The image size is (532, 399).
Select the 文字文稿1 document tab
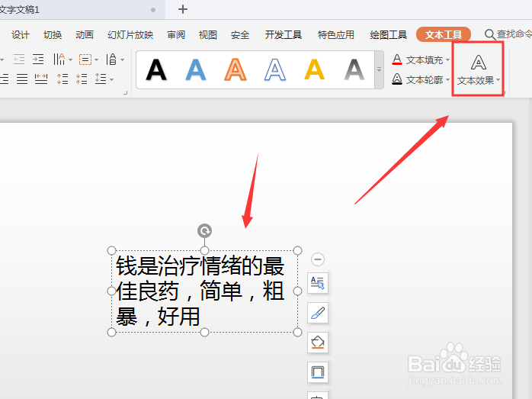tap(82, 9)
